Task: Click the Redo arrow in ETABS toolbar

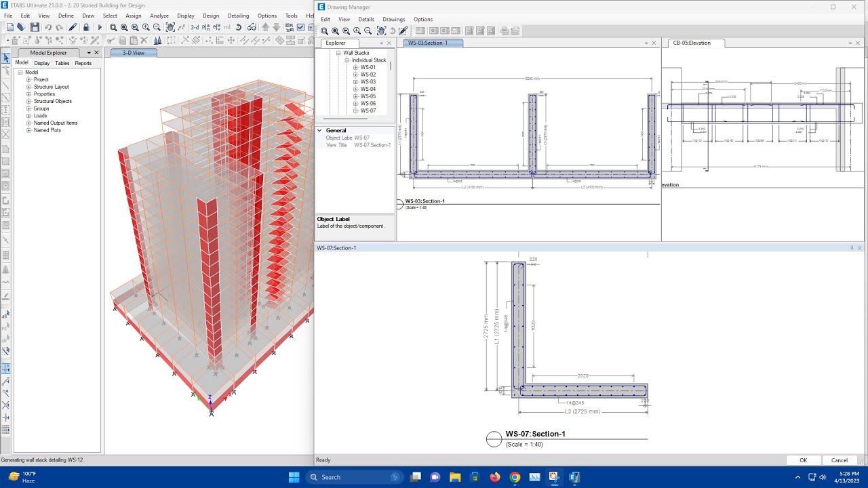Action: 59,27
